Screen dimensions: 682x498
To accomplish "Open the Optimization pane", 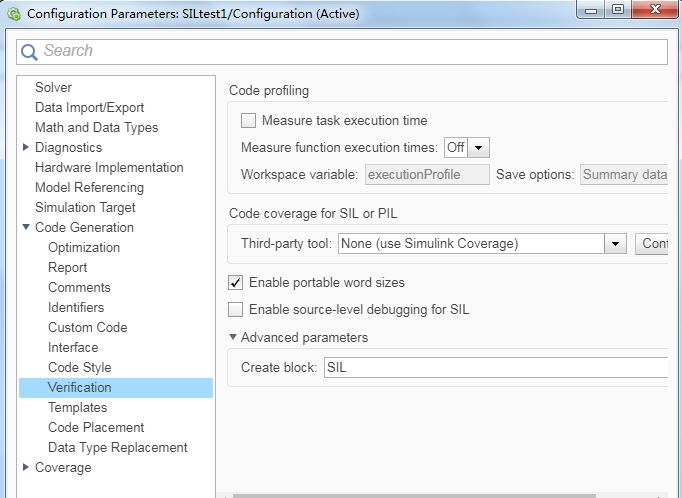I will (84, 247).
